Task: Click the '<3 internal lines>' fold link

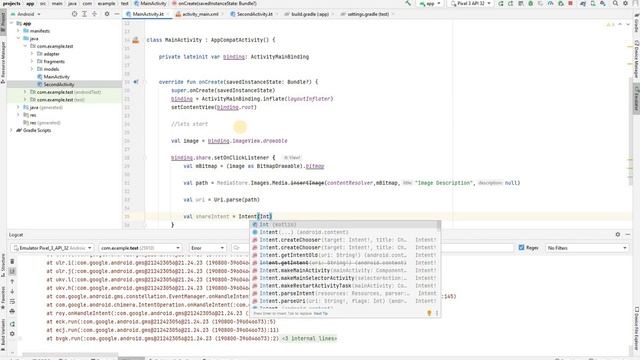Action: [x=310, y=338]
